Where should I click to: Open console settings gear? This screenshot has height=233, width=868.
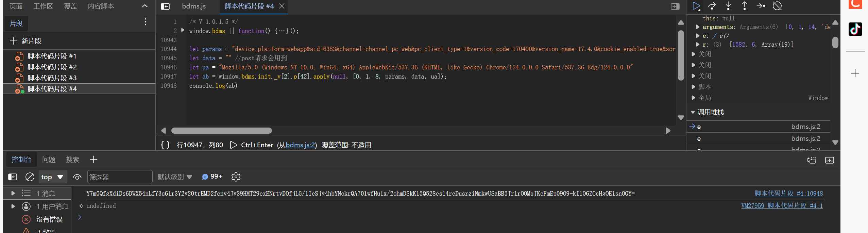click(236, 177)
